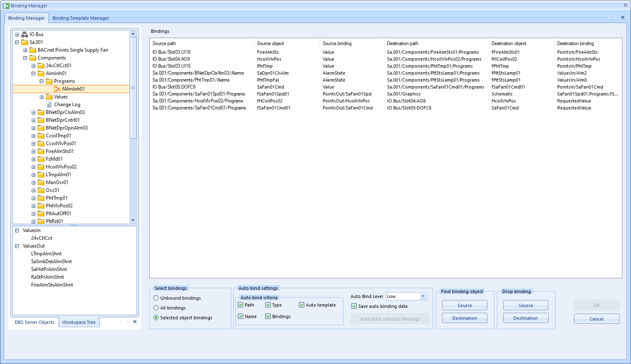Click the Programs folder icon under AlmInh01
The width and height of the screenshot is (631, 364).
tap(49, 81)
